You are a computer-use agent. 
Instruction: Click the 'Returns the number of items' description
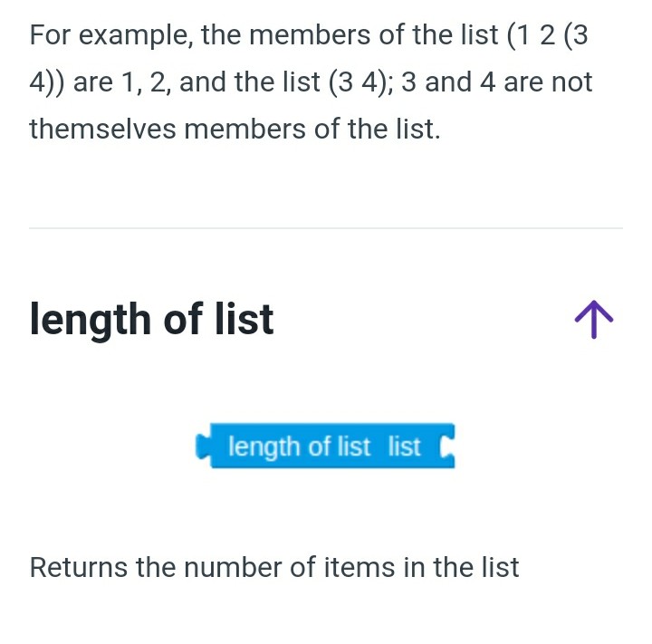[x=274, y=567]
